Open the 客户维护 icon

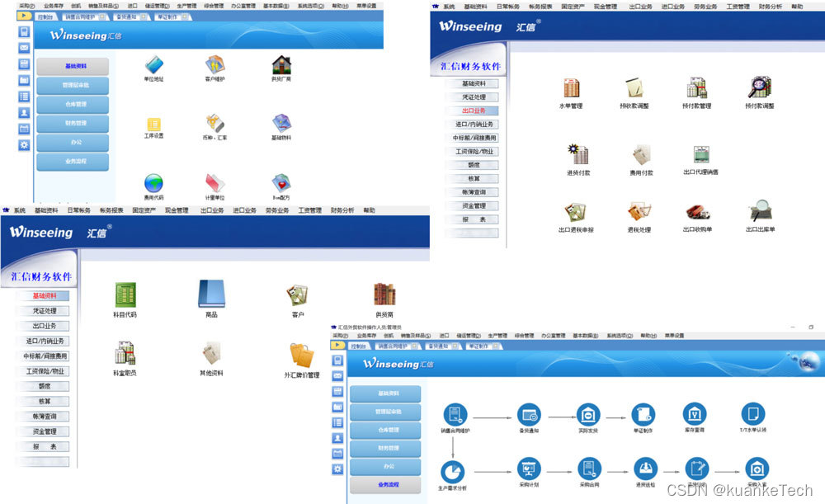(214, 65)
